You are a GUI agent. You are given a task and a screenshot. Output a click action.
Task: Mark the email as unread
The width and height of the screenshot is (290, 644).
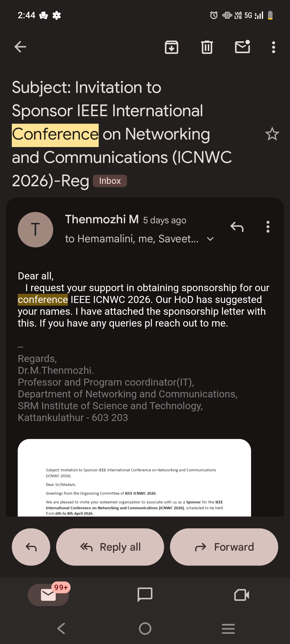[x=242, y=47]
